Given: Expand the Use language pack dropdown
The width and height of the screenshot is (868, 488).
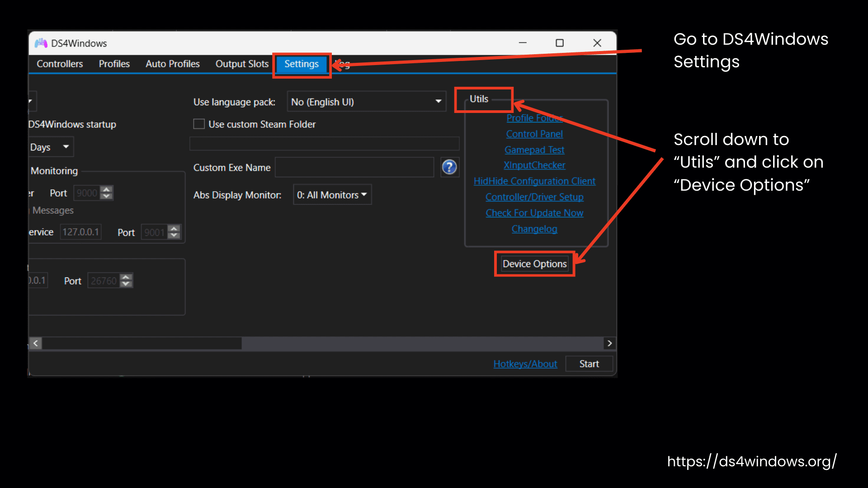Looking at the screenshot, I should [x=367, y=102].
